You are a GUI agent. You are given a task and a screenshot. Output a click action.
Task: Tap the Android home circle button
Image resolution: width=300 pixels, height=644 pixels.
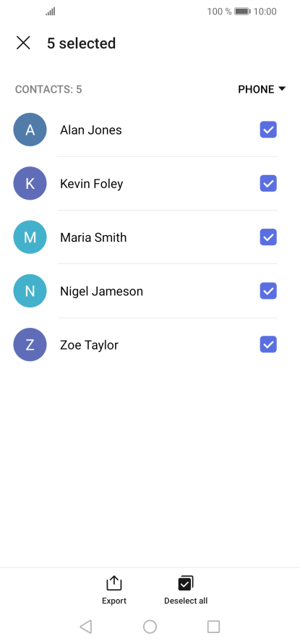pyautogui.click(x=150, y=627)
